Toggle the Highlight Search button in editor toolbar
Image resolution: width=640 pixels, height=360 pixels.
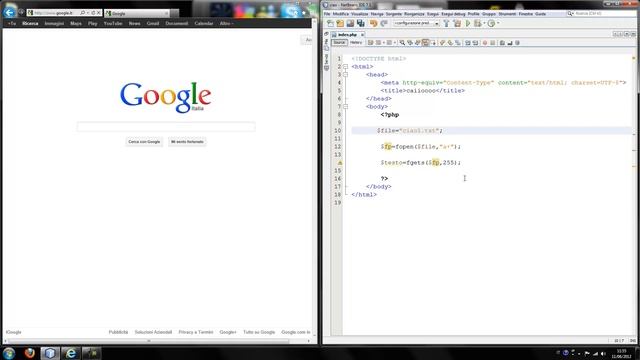click(x=425, y=42)
